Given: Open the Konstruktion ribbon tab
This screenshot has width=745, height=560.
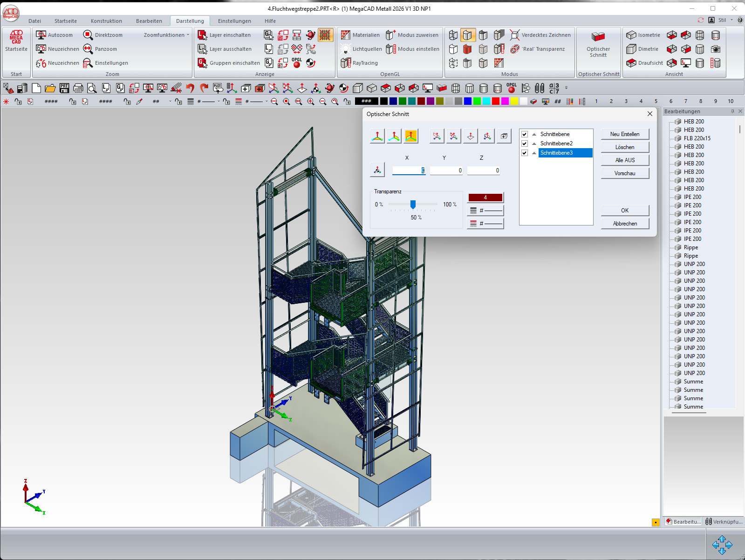Looking at the screenshot, I should [106, 21].
